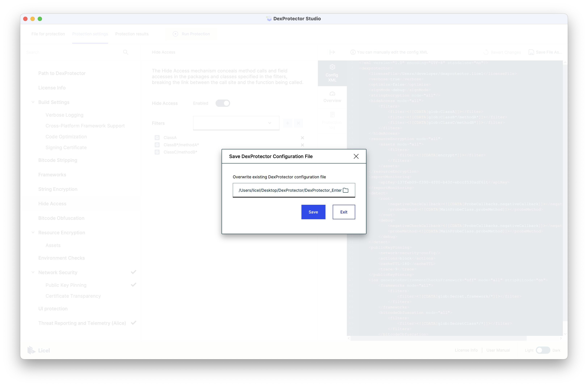This screenshot has height=386, width=588.
Task: Click Save File As icon
Action: pyautogui.click(x=531, y=52)
